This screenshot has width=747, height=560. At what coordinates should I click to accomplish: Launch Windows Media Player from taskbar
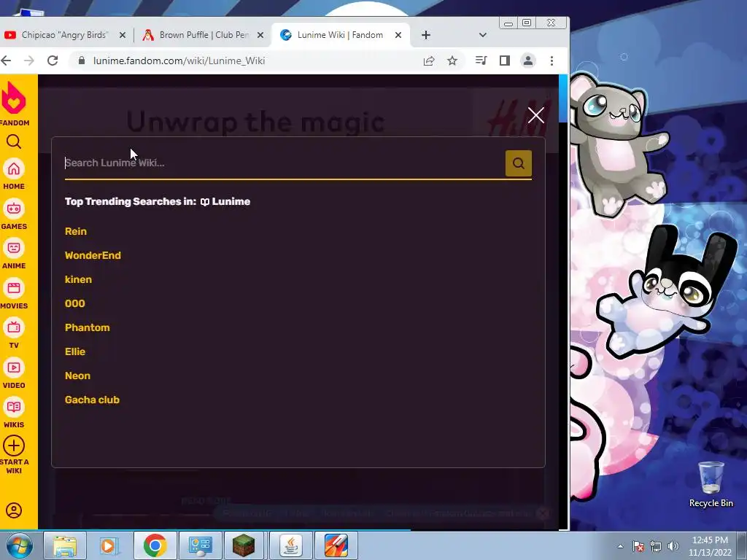[109, 545]
